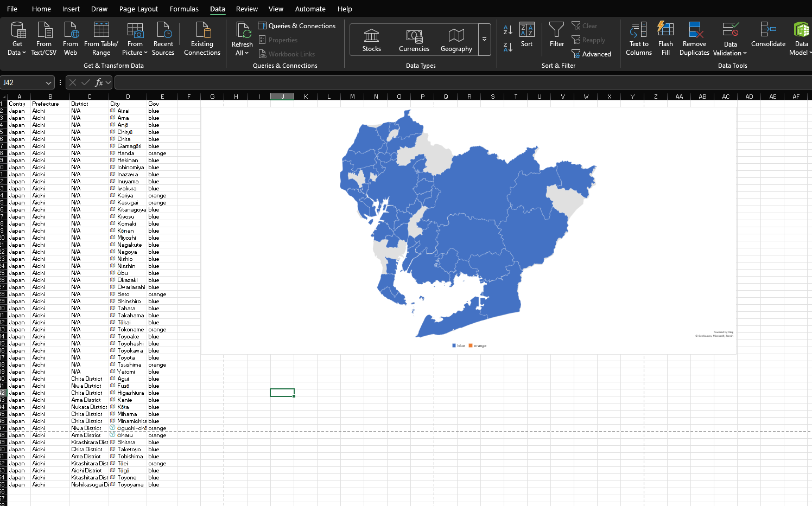
Task: Click Remove Duplicates
Action: click(694, 39)
